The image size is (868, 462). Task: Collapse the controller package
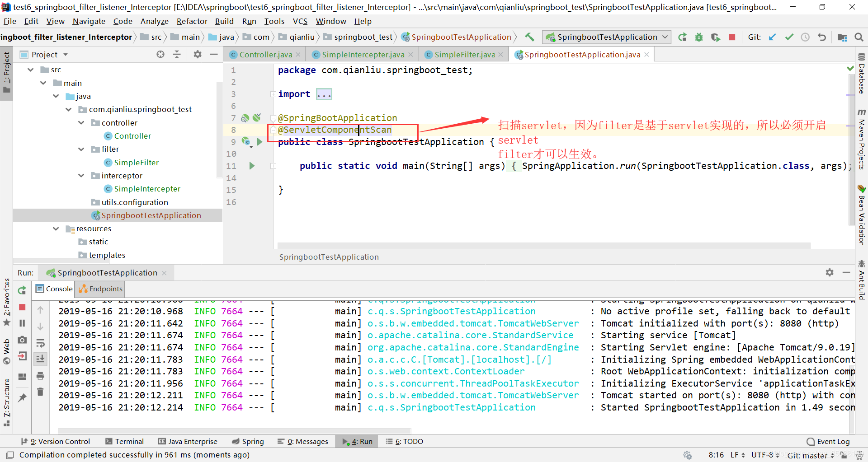click(x=81, y=123)
